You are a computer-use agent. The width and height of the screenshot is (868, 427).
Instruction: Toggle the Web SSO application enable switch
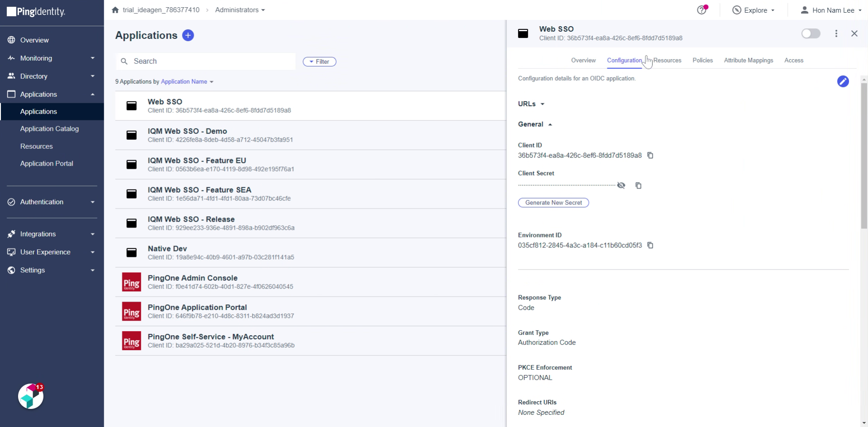[811, 33]
